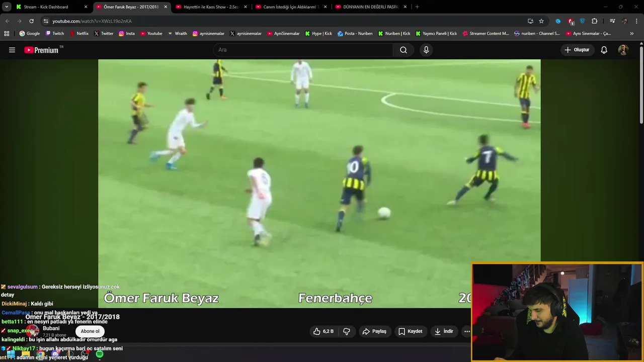Start voice search with the microphone icon
644x362 pixels.
tap(426, 50)
